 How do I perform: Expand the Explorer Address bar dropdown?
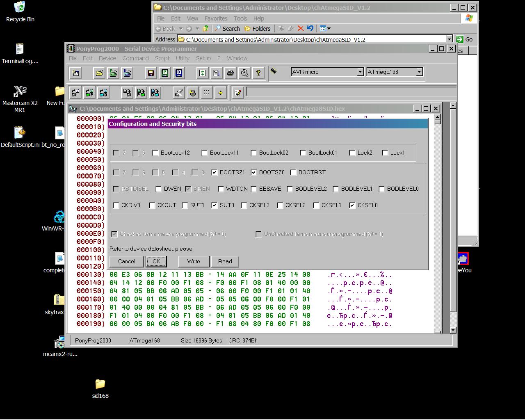(449, 39)
